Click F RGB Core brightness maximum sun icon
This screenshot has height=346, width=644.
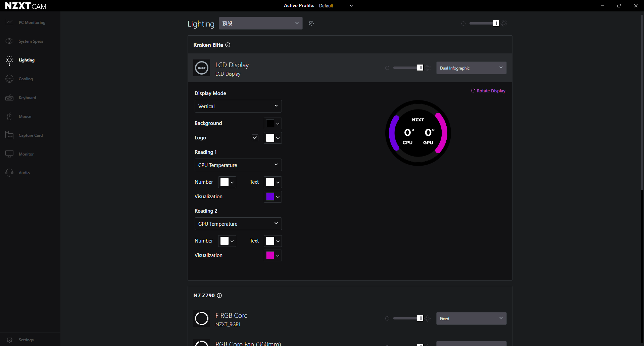coord(428,318)
